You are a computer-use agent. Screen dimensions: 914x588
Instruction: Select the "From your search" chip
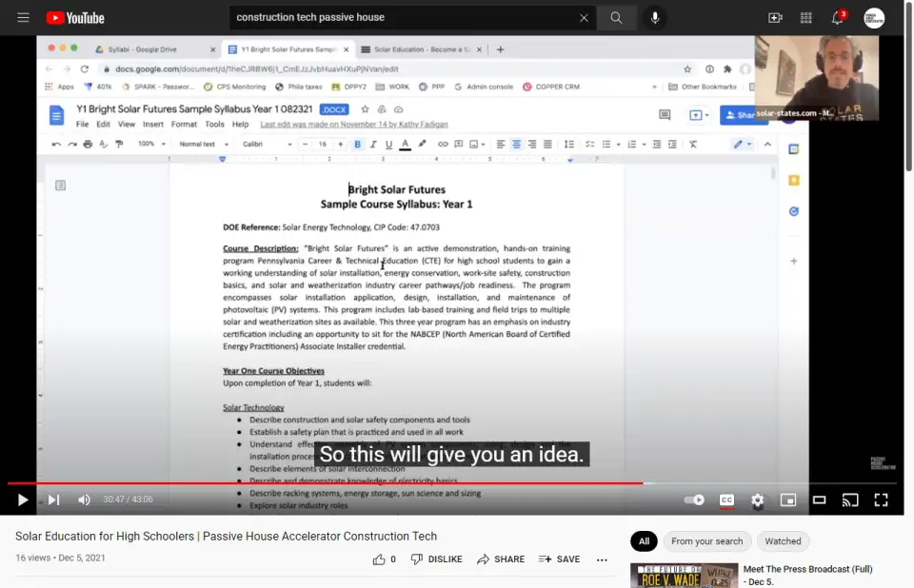[x=706, y=541]
